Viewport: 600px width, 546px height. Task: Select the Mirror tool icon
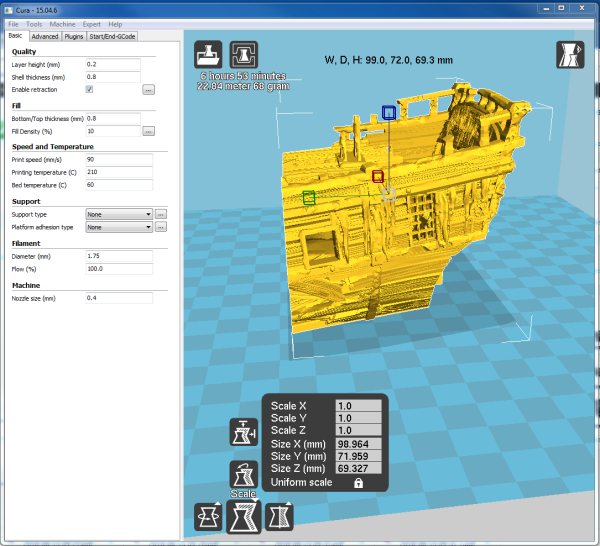tap(279, 517)
